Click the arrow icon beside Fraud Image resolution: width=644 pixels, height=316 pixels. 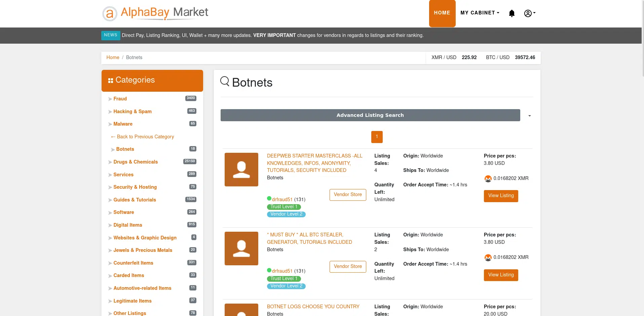(110, 99)
